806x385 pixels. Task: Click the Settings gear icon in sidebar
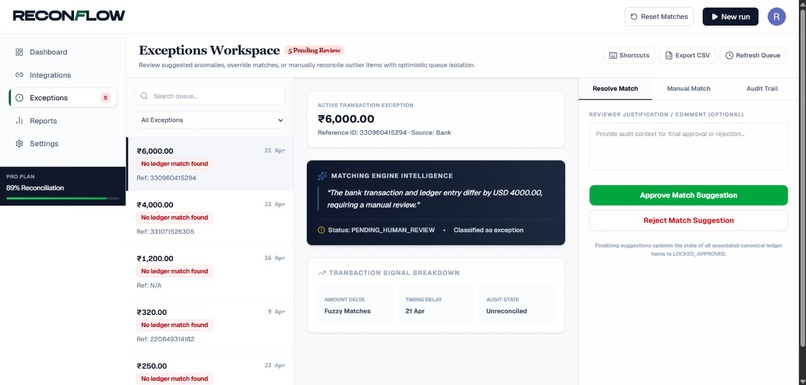(20, 143)
